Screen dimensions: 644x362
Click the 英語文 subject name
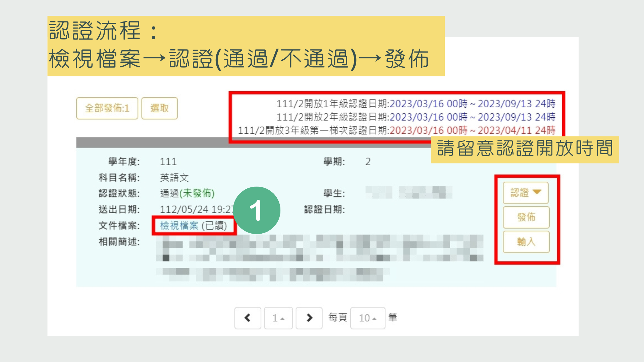click(x=174, y=178)
